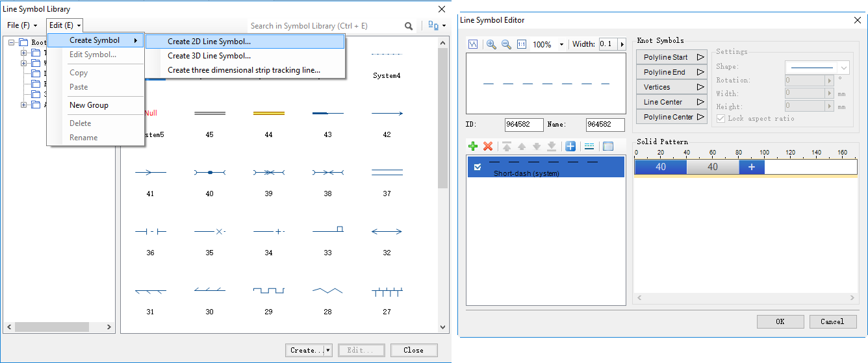Toggle the Short-dash (system) layer checkbox
The width and height of the screenshot is (868, 363).
pyautogui.click(x=478, y=168)
